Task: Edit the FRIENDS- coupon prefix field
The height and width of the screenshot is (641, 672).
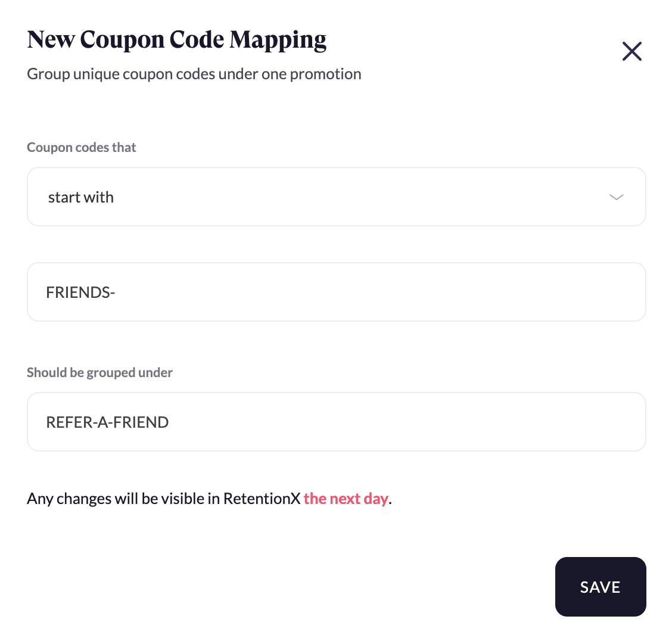Action: coord(336,292)
